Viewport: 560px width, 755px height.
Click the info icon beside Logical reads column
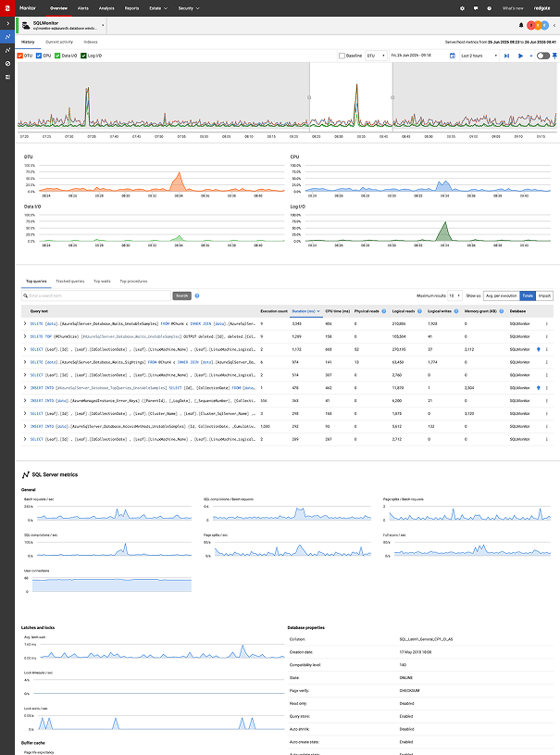point(419,311)
